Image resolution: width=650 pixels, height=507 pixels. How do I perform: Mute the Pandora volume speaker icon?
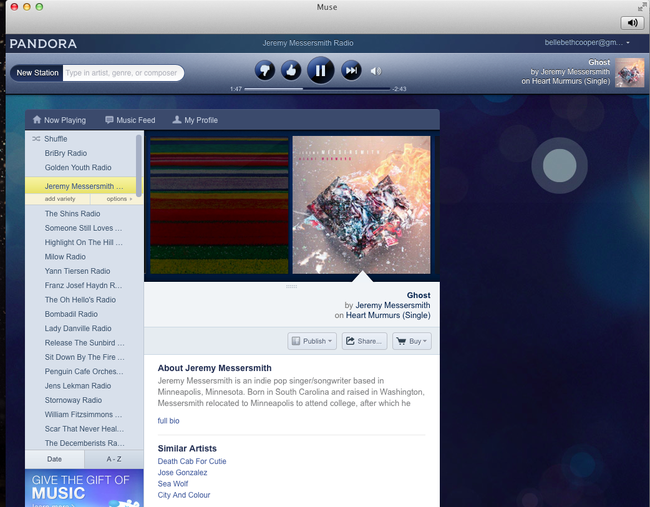tap(376, 71)
